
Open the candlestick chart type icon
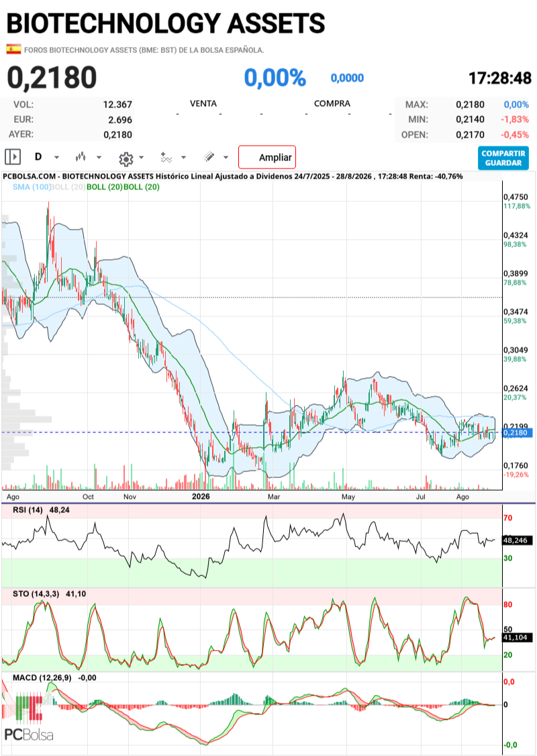[80, 156]
